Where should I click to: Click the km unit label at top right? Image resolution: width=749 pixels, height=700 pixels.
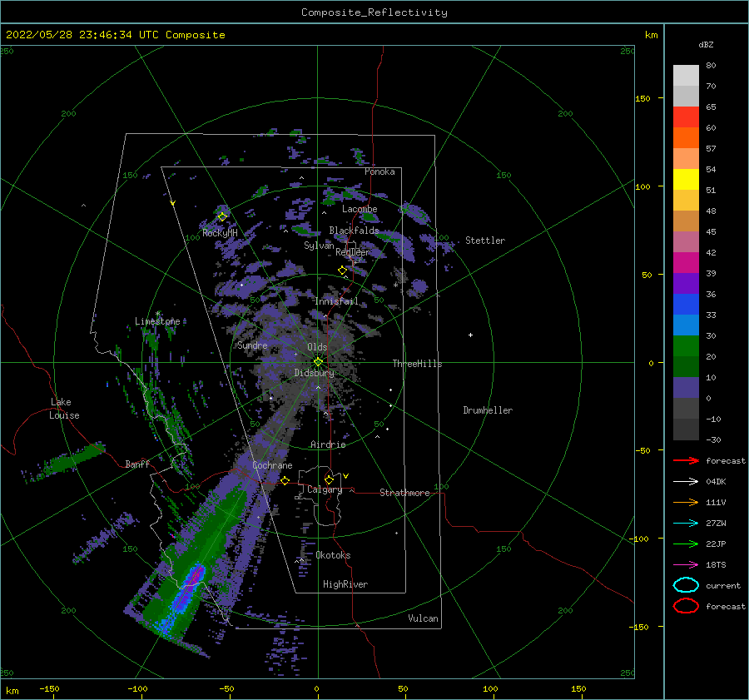[x=652, y=35]
